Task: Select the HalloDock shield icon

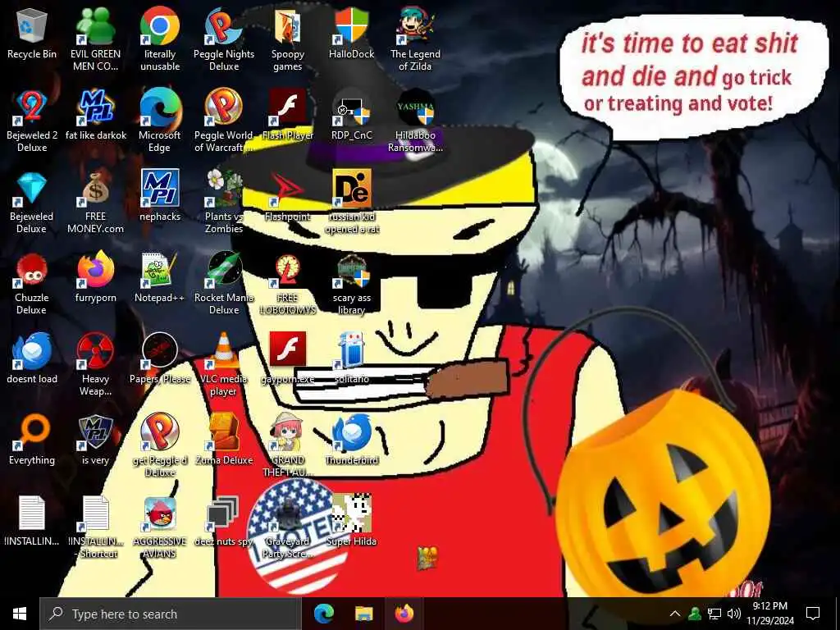Action: 351,27
